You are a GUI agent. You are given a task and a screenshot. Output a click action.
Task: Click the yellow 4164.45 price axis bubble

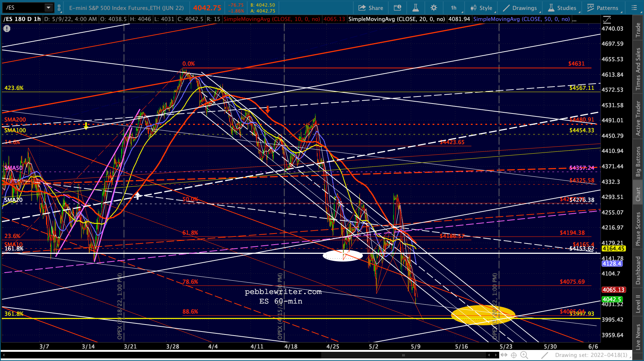tap(613, 249)
